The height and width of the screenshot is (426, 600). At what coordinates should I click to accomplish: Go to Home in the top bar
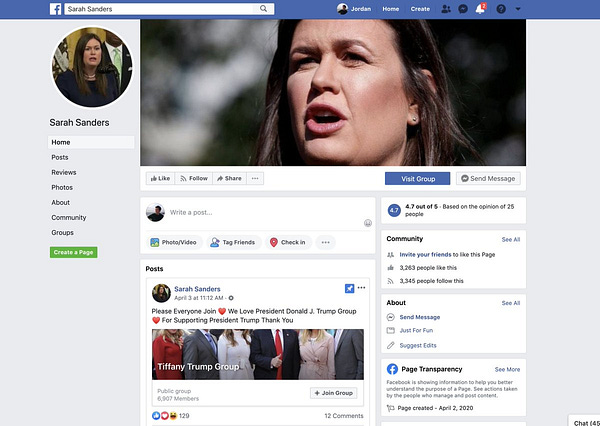coord(390,9)
